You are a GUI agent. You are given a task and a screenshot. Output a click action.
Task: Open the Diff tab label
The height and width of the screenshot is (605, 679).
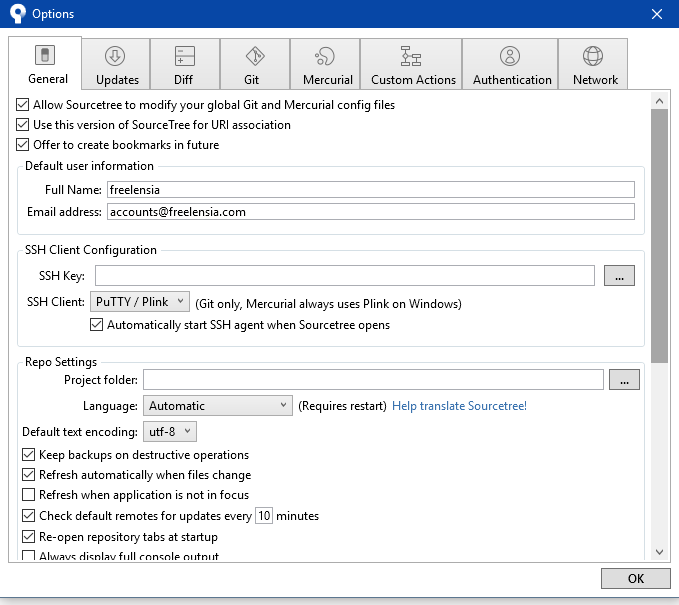[x=183, y=80]
